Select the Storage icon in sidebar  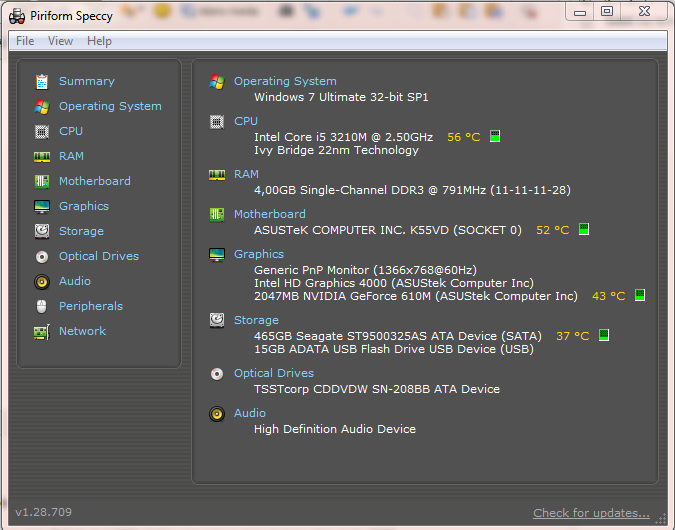click(42, 231)
